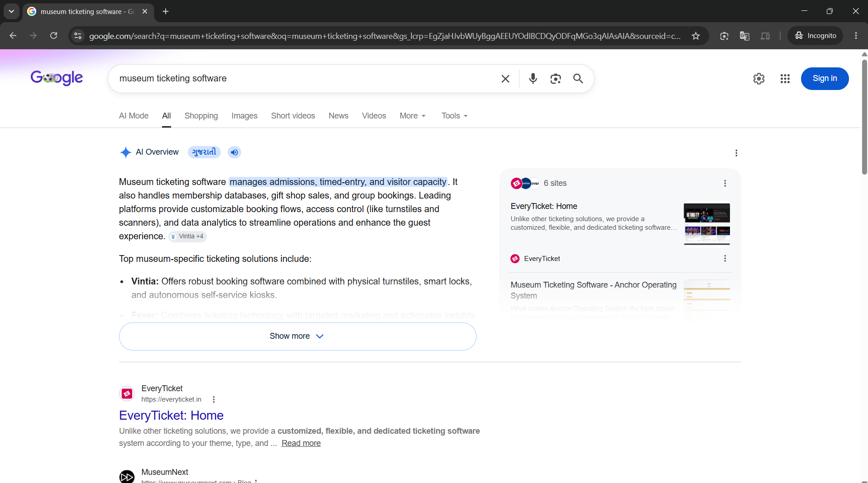Open About this result for everyticket.in
Screen dimensions: 868x483
point(214,399)
